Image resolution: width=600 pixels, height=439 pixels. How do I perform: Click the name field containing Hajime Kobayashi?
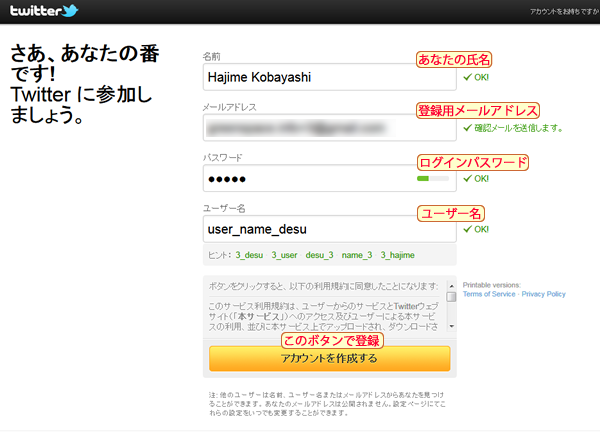point(329,77)
